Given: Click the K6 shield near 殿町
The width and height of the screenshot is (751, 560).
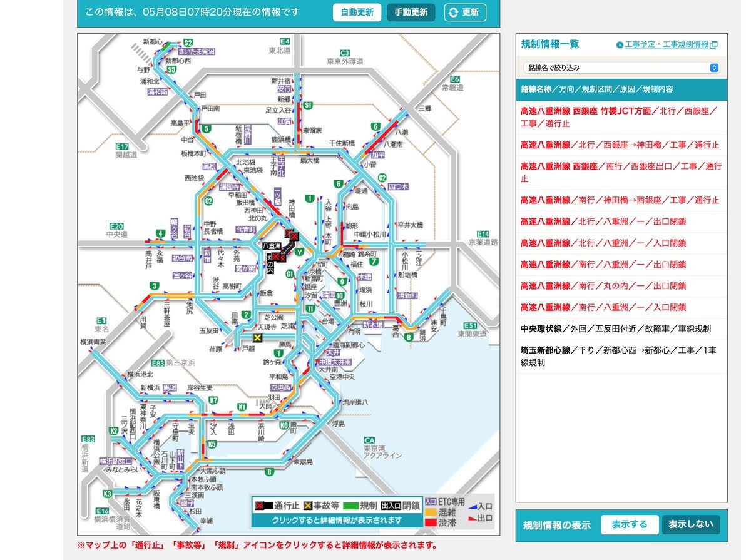Looking at the screenshot, I should 284,425.
